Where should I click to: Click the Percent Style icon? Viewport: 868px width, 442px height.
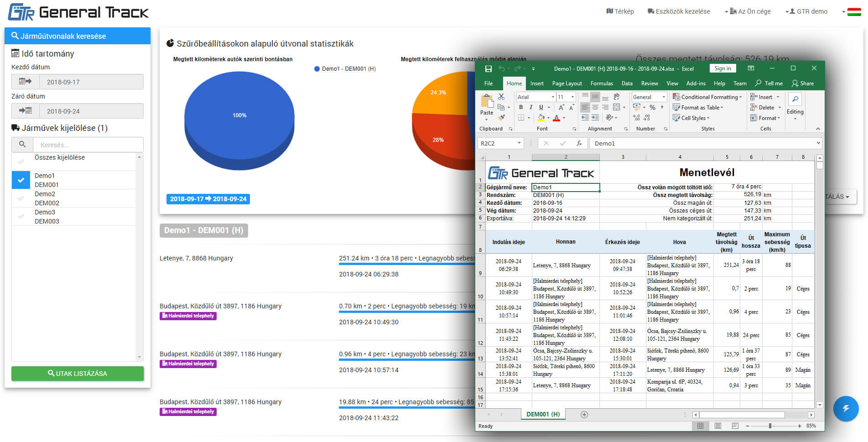(653, 108)
